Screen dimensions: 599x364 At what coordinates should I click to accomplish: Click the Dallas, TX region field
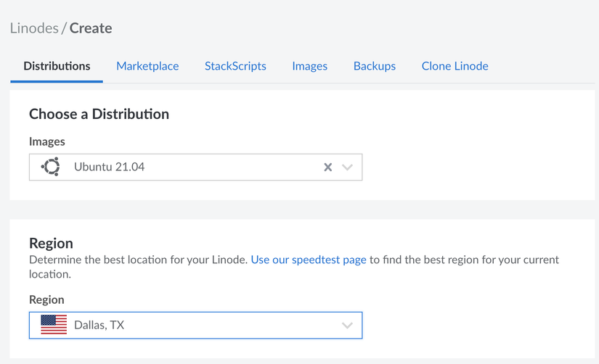[195, 326]
